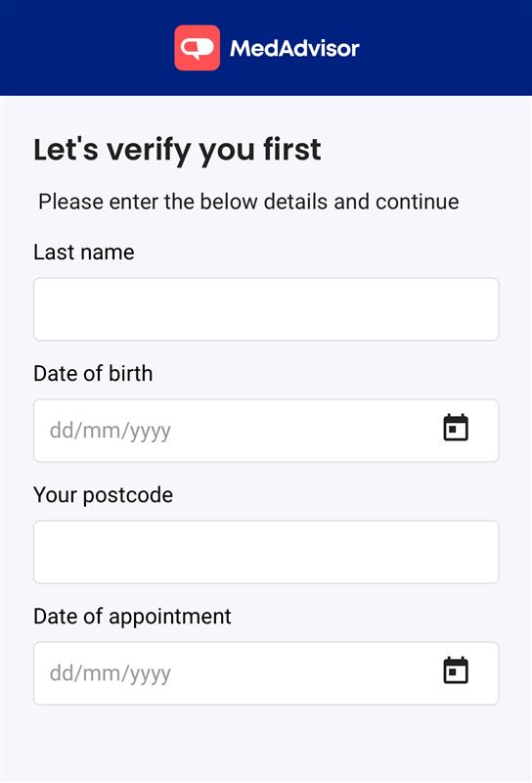Open the Date of appointment calendar picker icon
This screenshot has width=532, height=783.
456,670
